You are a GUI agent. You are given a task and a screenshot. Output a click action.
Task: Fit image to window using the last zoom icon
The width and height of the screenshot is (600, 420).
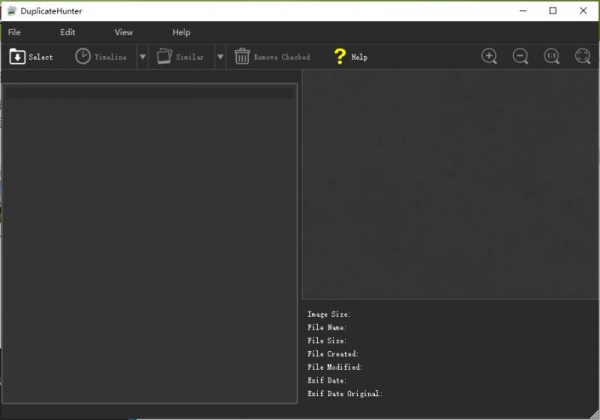582,57
